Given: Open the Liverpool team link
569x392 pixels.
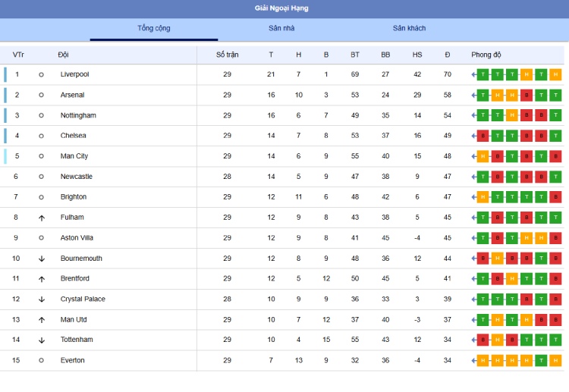Looking at the screenshot, I should [x=74, y=74].
